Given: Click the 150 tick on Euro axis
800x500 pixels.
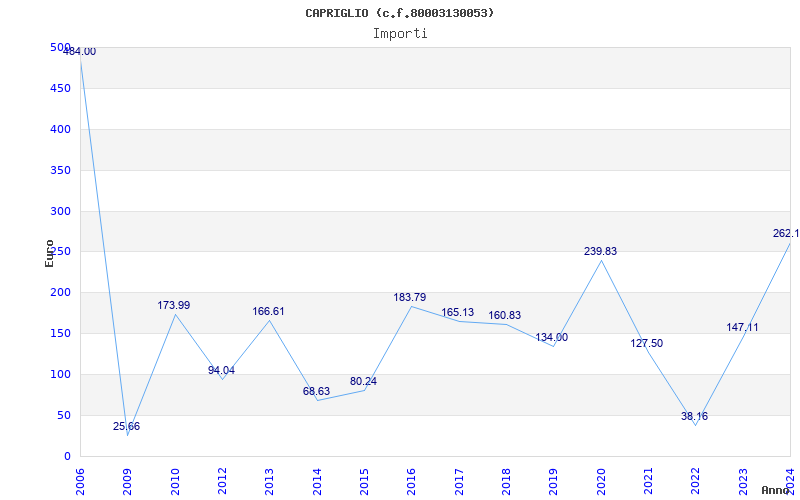Looking at the screenshot, I should 61,334.
